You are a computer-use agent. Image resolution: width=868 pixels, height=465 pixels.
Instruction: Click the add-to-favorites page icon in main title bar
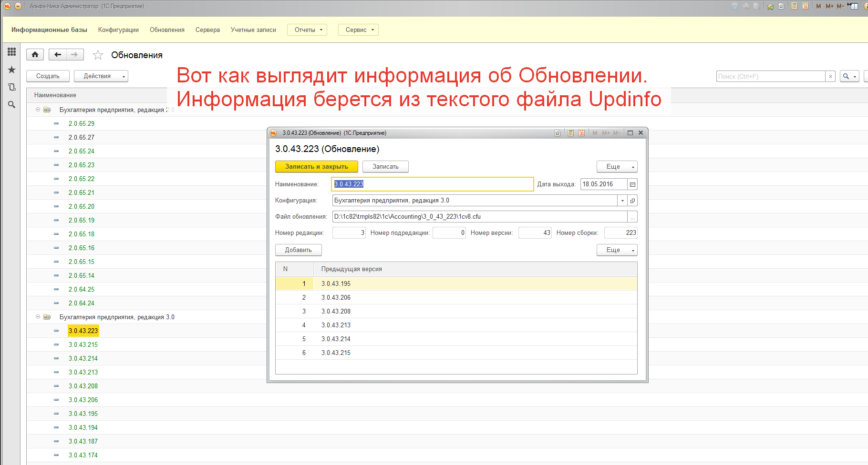pos(781,6)
